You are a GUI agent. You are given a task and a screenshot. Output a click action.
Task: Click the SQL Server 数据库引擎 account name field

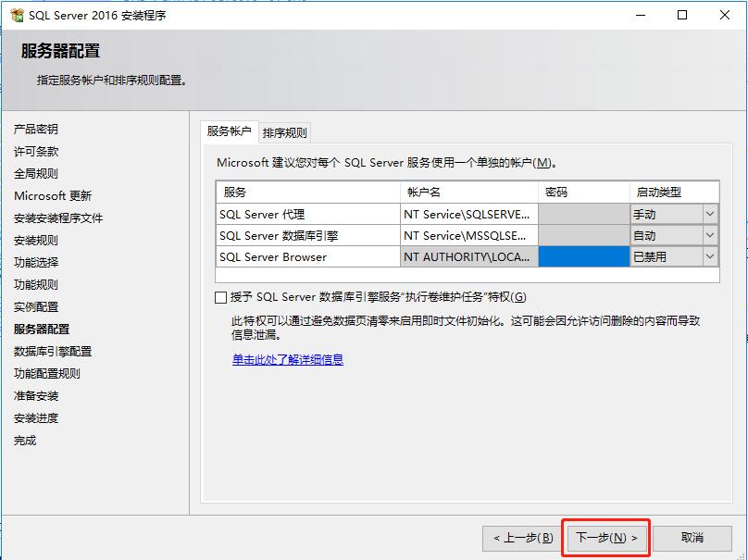coord(468,235)
